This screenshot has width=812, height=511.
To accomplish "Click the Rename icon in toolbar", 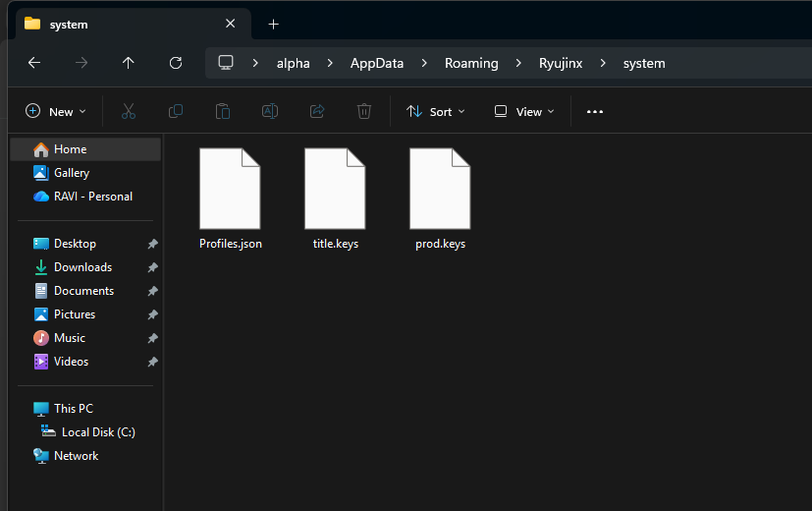I will tap(270, 111).
